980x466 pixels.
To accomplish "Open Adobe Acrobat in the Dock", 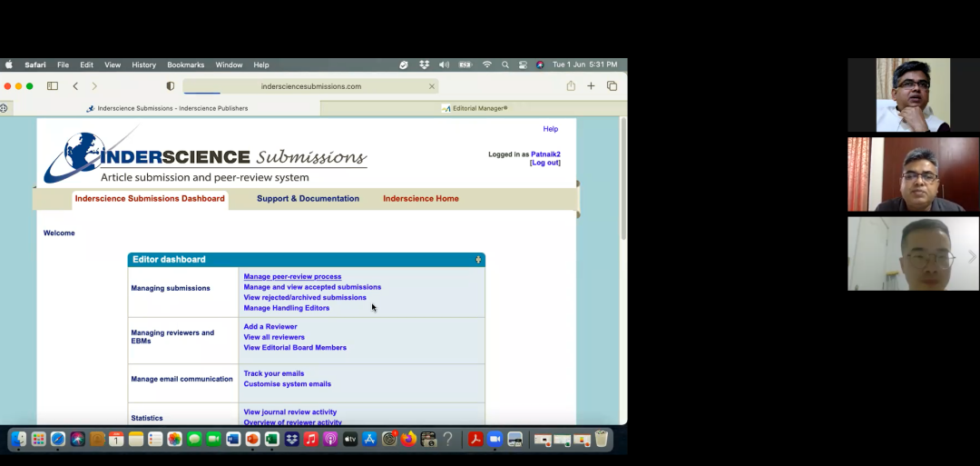I will [x=475, y=439].
